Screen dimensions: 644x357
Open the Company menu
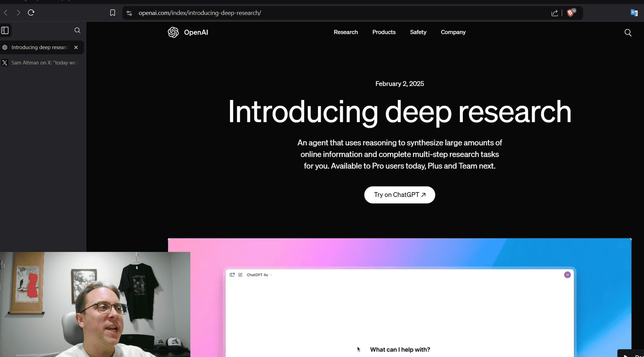point(453,32)
